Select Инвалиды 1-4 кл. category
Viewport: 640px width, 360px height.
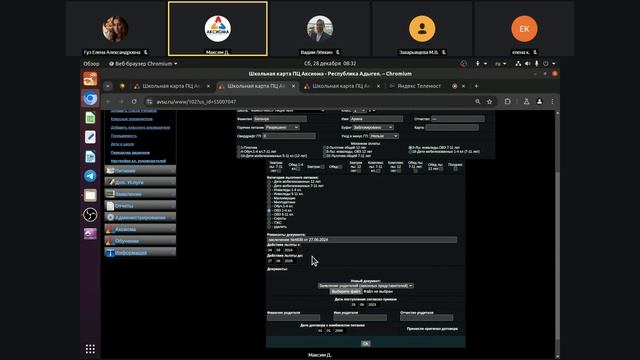(x=269, y=190)
